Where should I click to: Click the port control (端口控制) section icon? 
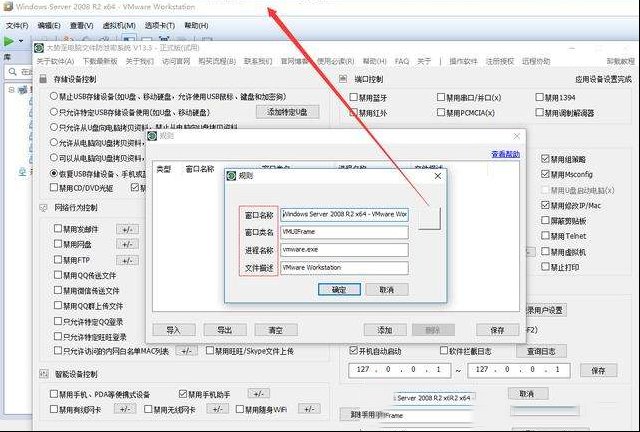tap(343, 79)
